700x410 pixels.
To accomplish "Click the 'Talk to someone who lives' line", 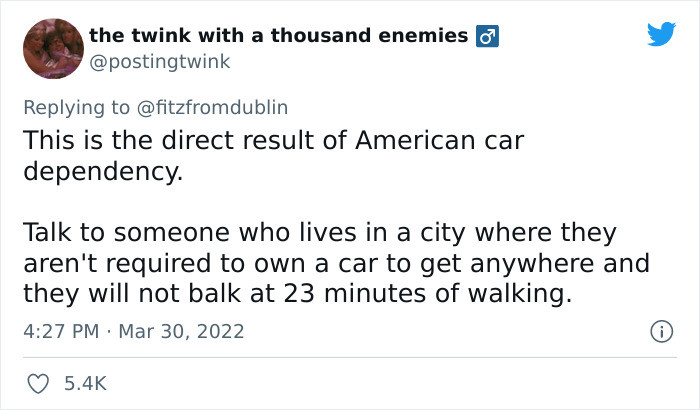I will [320, 233].
